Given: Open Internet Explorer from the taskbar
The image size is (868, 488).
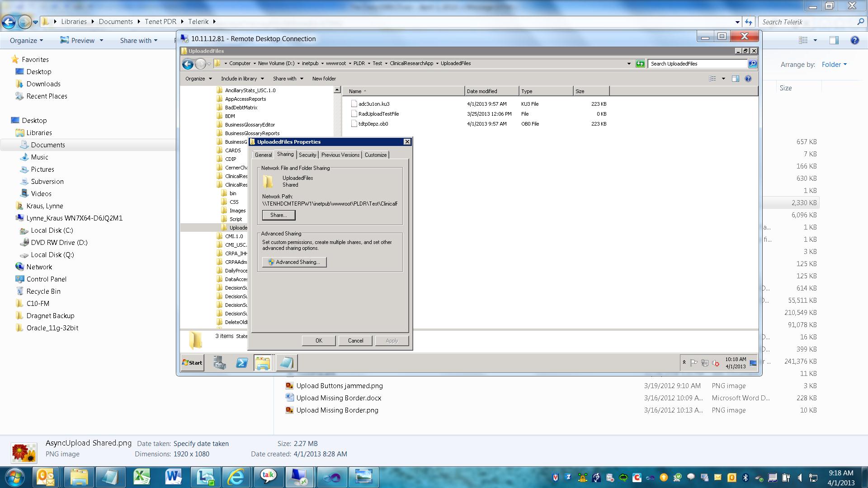Looking at the screenshot, I should (236, 477).
